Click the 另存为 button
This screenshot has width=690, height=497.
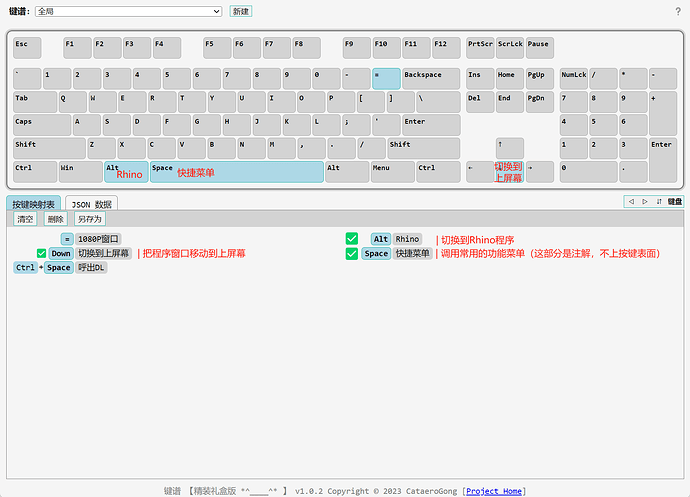[90, 219]
